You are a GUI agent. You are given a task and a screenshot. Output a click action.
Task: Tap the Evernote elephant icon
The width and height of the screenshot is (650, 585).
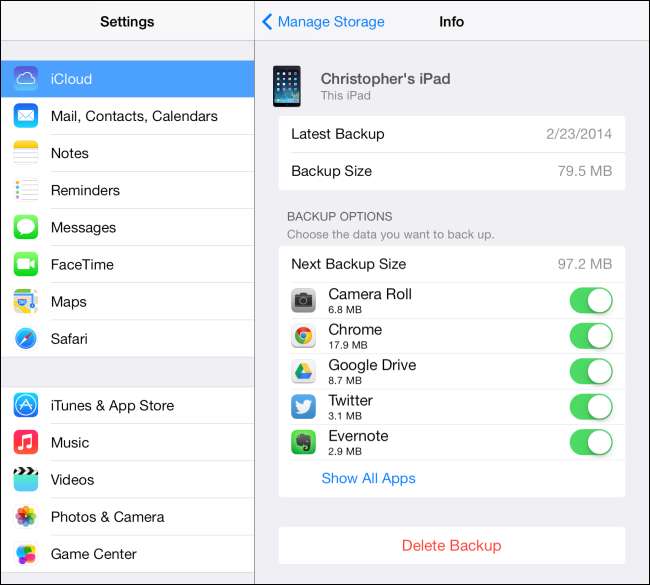[x=303, y=442]
